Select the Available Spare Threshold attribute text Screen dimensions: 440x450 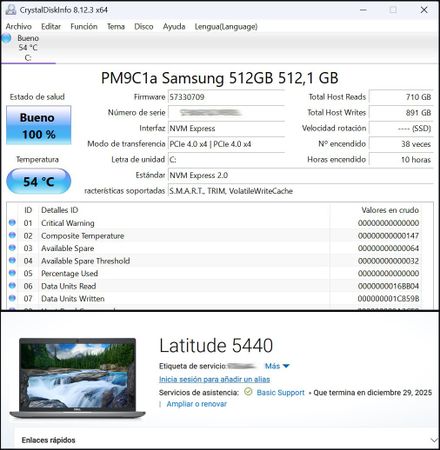86,261
